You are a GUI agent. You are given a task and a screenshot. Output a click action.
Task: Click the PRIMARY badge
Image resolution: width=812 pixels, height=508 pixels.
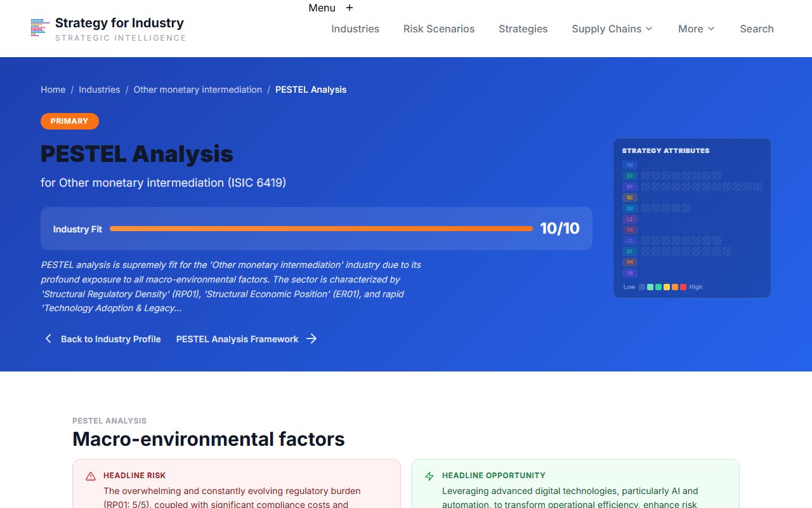(x=69, y=121)
